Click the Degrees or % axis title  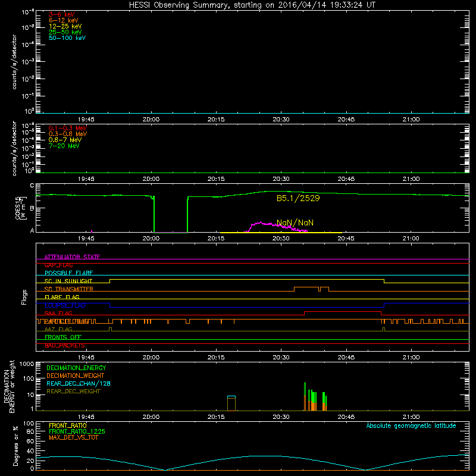tap(15, 446)
